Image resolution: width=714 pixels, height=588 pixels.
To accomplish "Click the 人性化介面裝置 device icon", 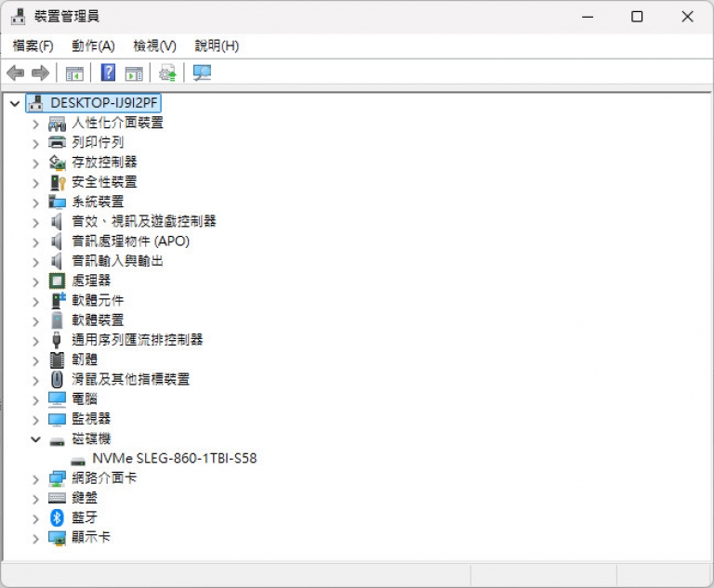I will coord(57,124).
